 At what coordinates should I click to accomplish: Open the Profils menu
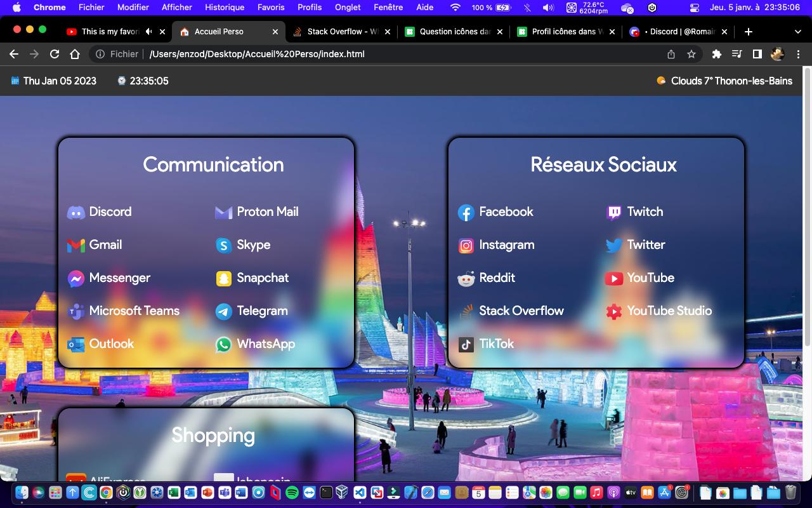[310, 8]
